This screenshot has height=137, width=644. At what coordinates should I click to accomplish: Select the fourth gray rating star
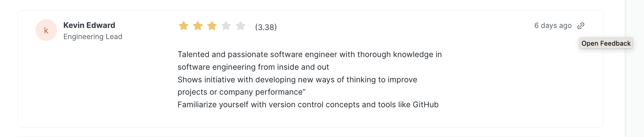pyautogui.click(x=226, y=26)
